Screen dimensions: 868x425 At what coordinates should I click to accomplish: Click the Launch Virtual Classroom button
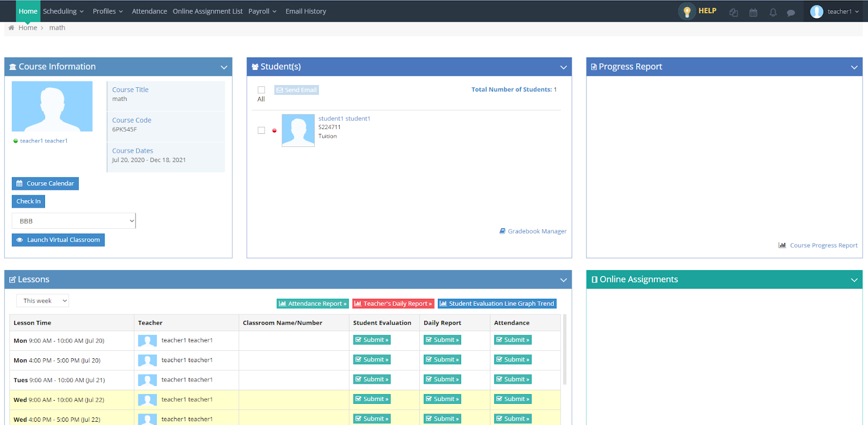pyautogui.click(x=58, y=240)
